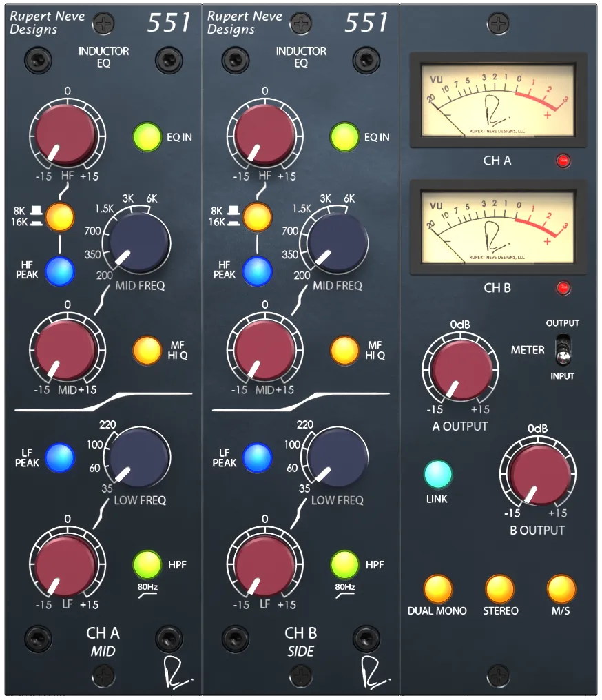Enable LF PEAK on CH A

pyautogui.click(x=60, y=457)
